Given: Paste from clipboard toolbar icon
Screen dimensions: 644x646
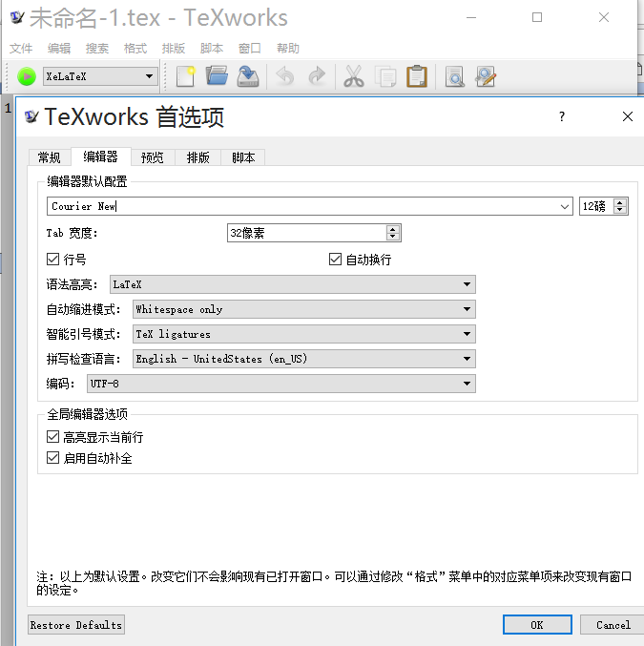Looking at the screenshot, I should 417,76.
